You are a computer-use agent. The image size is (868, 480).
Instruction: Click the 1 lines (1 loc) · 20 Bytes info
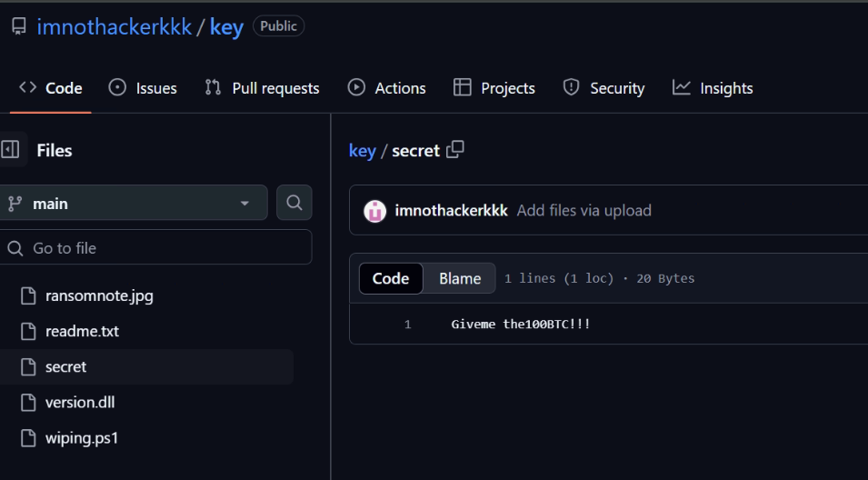point(600,278)
